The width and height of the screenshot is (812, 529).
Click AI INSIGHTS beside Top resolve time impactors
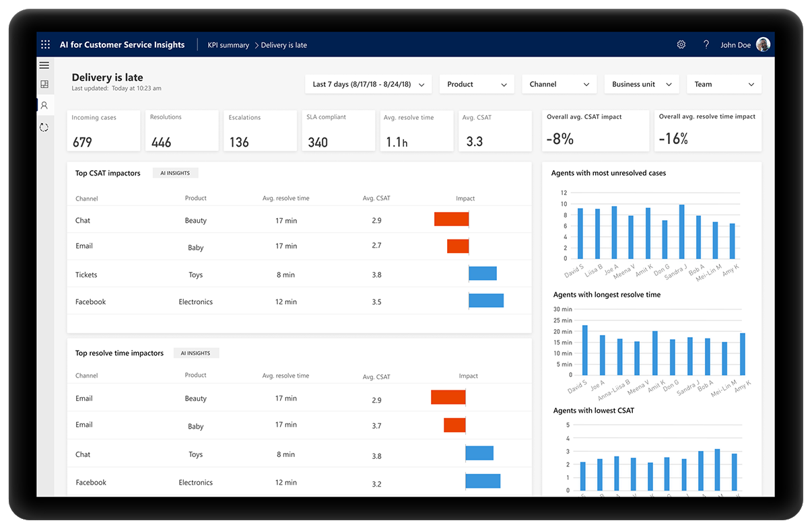pos(196,353)
